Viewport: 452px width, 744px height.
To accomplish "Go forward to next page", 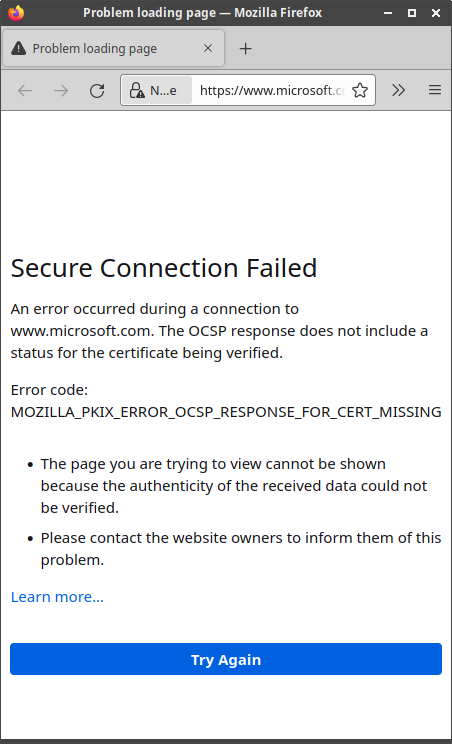I will click(61, 90).
